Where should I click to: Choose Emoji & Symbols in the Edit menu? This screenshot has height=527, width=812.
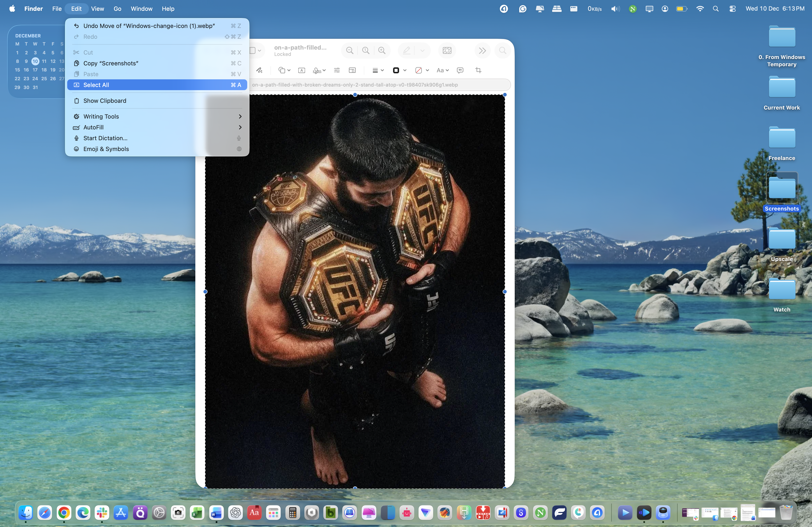[157, 149]
